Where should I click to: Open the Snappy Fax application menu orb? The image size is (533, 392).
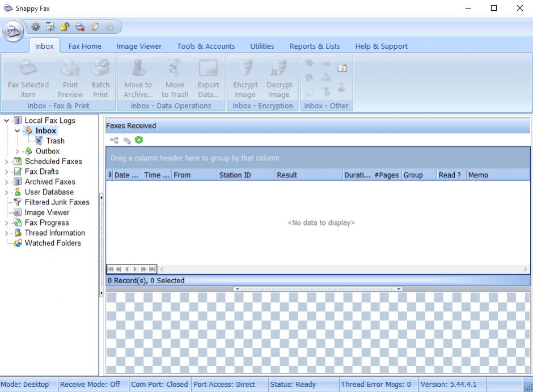pos(13,31)
